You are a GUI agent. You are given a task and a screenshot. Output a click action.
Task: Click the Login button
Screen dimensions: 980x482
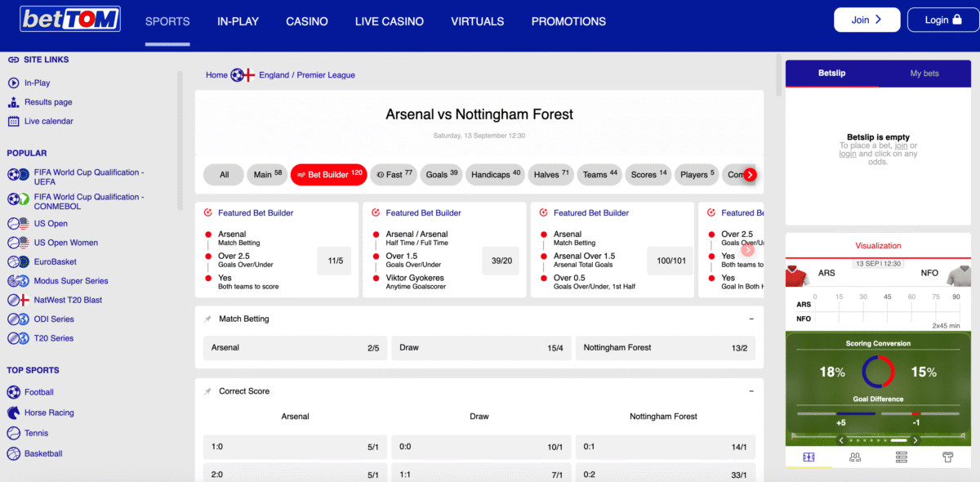click(x=942, y=20)
